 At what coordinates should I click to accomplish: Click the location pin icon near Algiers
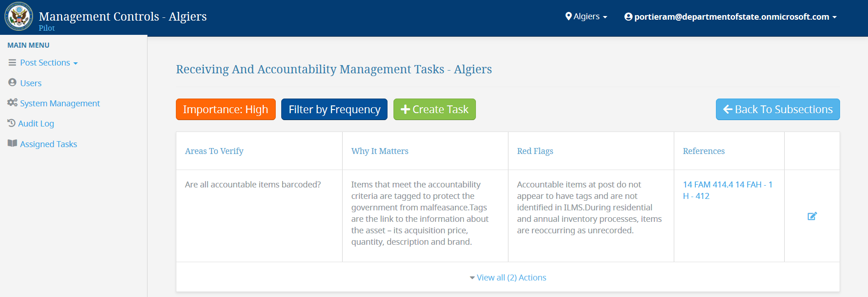coord(568,16)
